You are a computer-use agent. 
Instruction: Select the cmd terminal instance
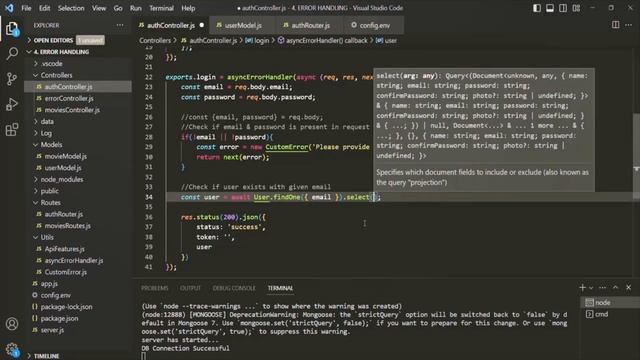610,314
